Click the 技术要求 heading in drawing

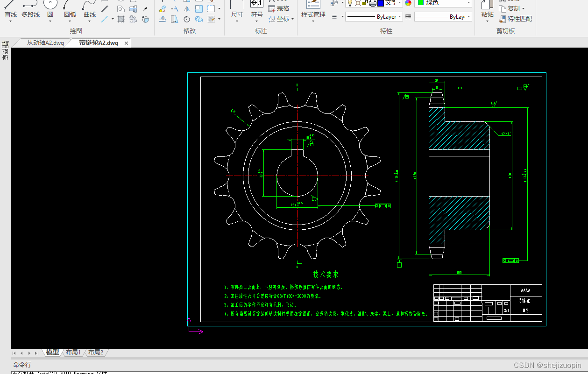pos(326,275)
